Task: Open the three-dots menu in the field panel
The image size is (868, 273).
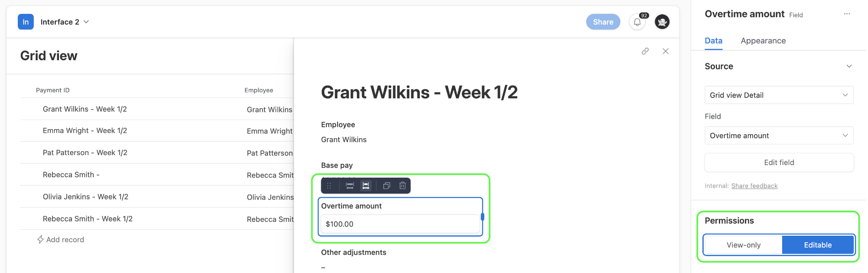Action: tap(847, 14)
